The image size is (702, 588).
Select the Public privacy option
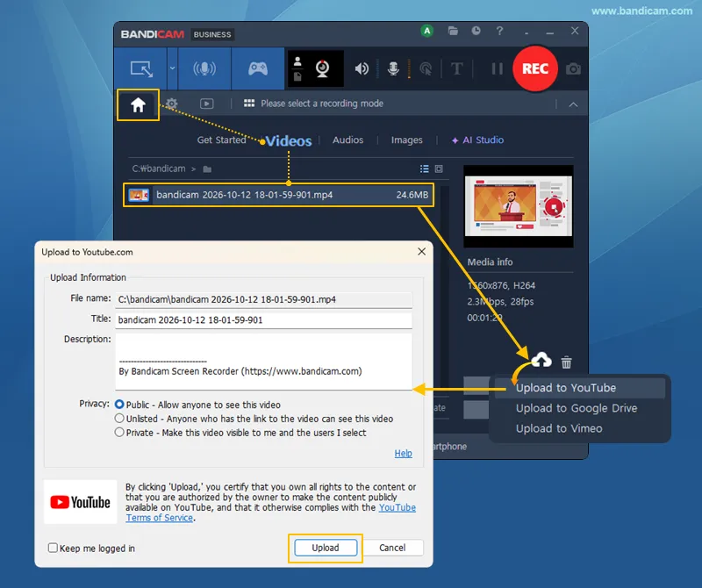(119, 405)
